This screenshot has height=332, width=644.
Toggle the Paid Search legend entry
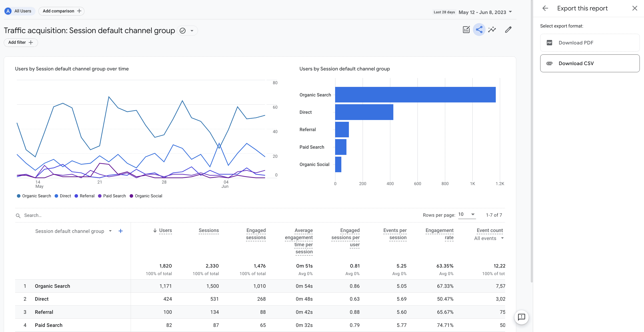(x=112, y=196)
